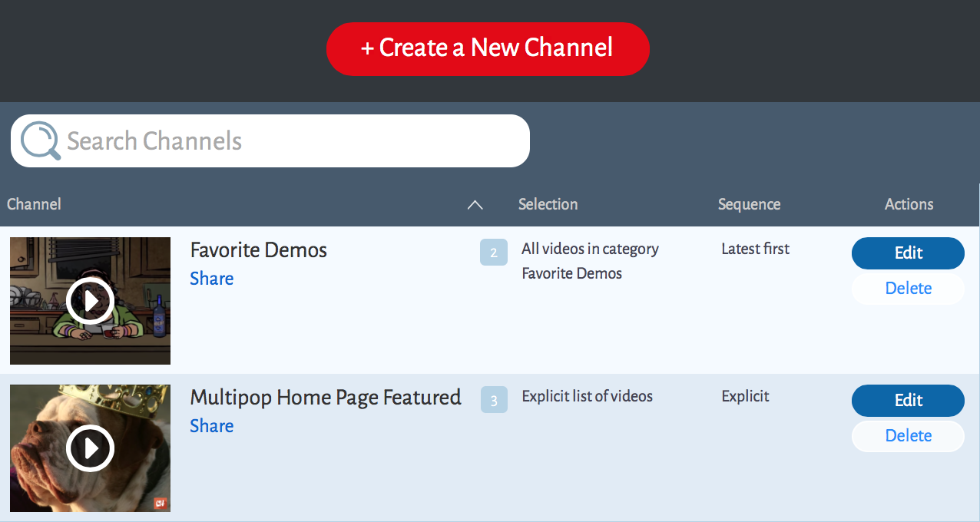The height and width of the screenshot is (522, 980).
Task: Play the Favorite Demos channel thumbnail
Action: 90,301
